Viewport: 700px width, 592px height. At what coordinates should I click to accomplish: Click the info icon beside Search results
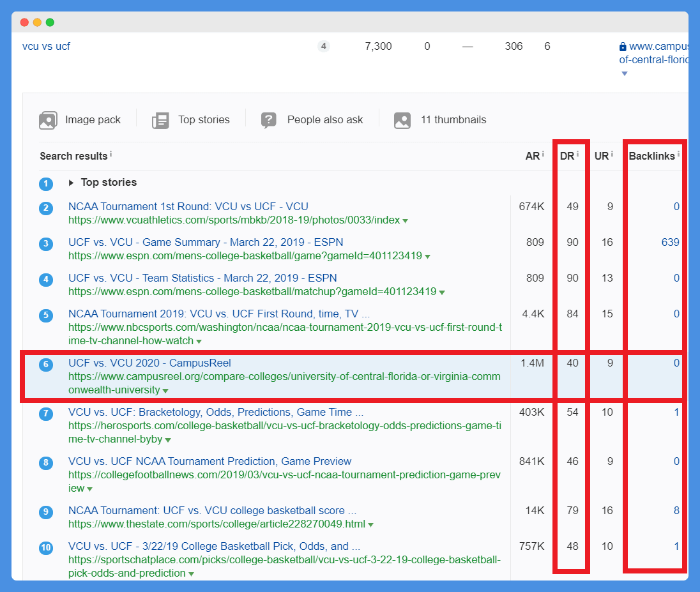pyautogui.click(x=110, y=154)
